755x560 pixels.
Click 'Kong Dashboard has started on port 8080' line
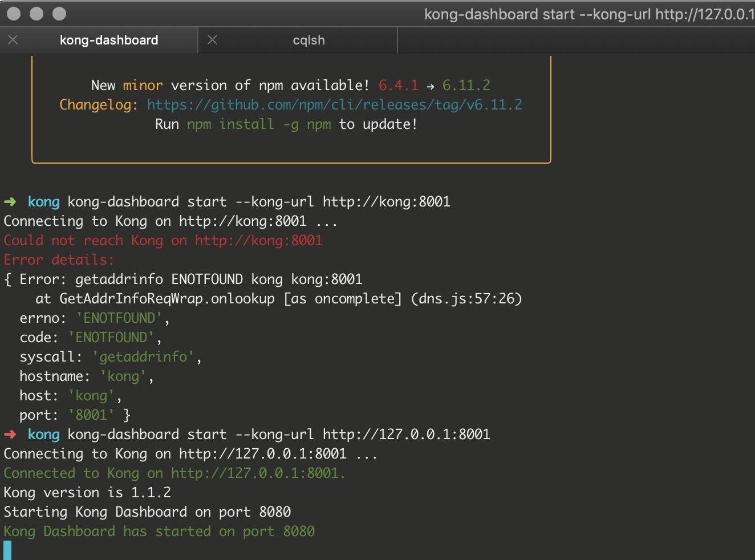(x=159, y=531)
